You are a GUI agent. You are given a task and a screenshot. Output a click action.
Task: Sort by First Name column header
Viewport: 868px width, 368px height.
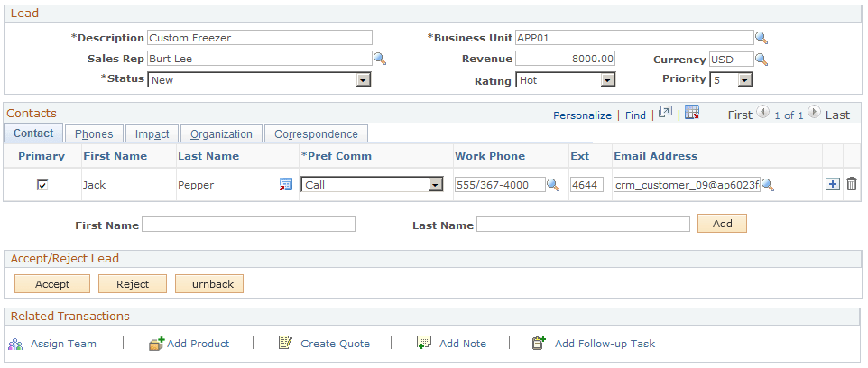pos(115,156)
